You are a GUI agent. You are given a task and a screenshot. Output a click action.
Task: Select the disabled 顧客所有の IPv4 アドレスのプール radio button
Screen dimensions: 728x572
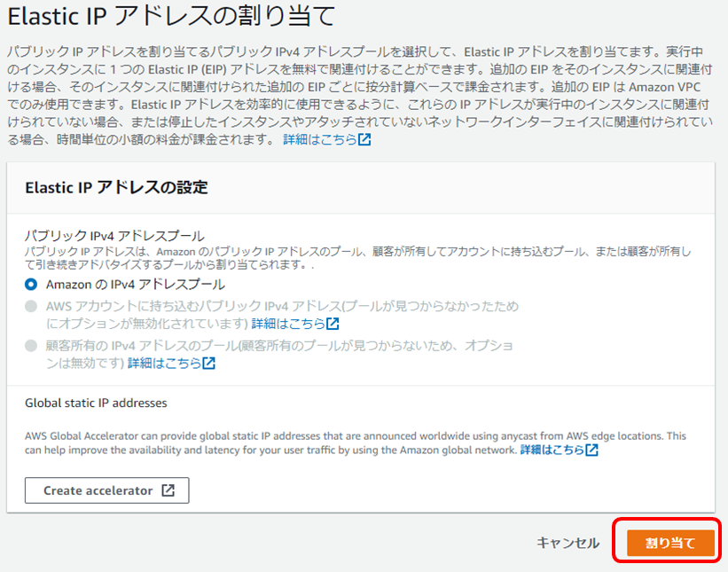(31, 346)
